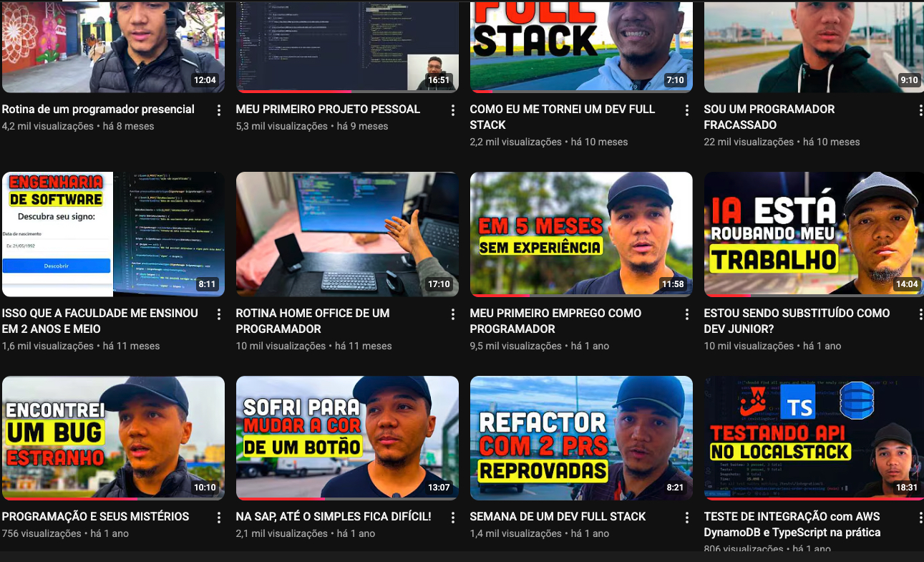Open title MEU PRIMEIRO PROJETO PESSOAL
This screenshot has height=562, width=924.
(328, 110)
